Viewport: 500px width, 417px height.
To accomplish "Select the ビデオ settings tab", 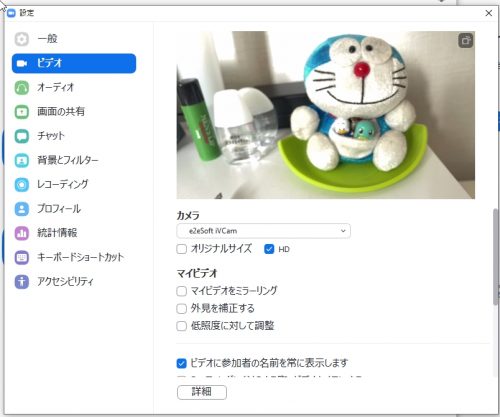I will click(74, 63).
